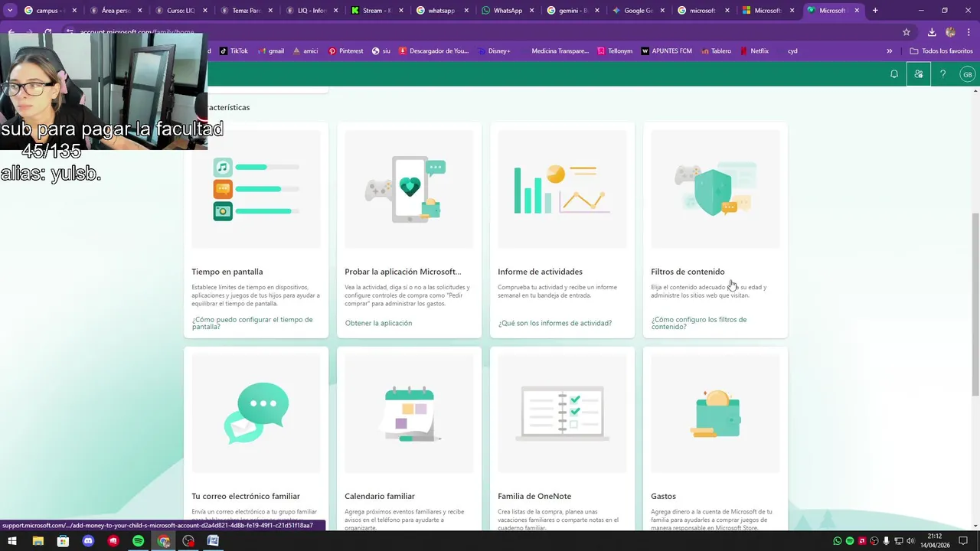Open the Pinterest bookmark
Viewport: 980px width, 551px height.
(345, 51)
